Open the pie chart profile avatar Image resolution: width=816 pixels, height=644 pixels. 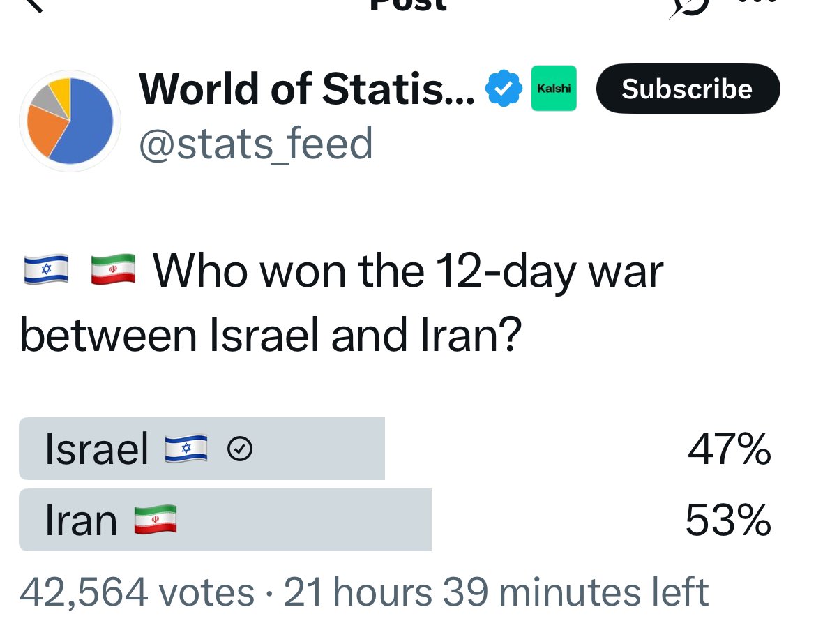point(70,121)
